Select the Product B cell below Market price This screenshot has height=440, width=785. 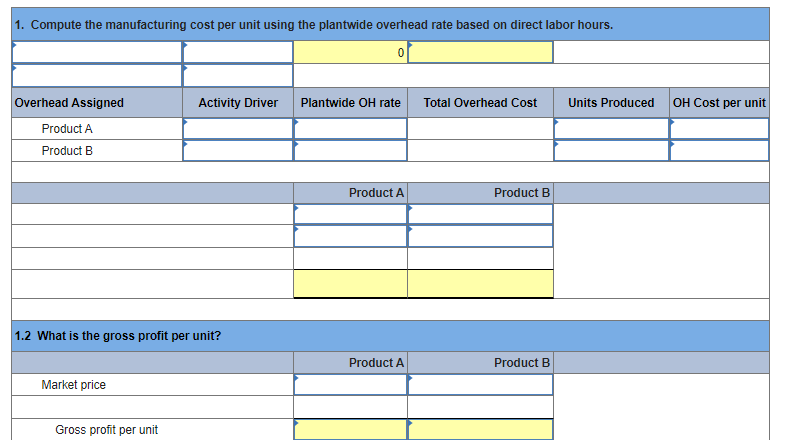point(481,407)
